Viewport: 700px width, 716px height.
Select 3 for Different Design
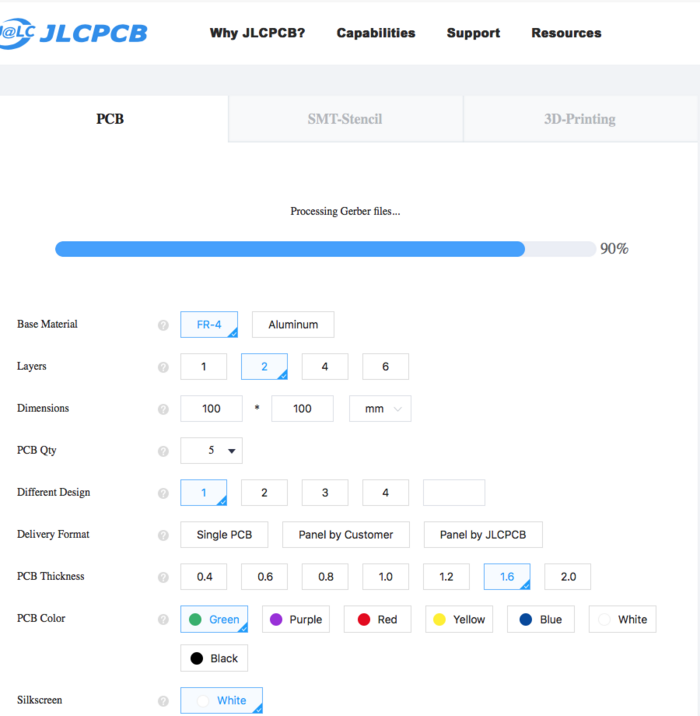tap(325, 492)
